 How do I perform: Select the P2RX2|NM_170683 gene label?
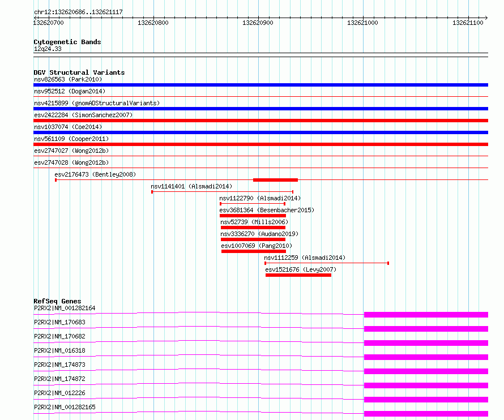pos(59,322)
